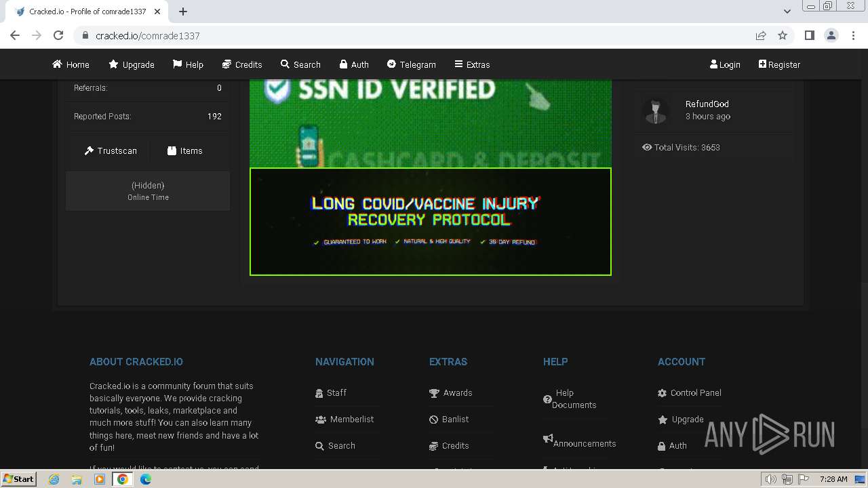Screen dimensions: 868x488
Task: Close the Cracked.io profile tab
Action: [x=157, y=12]
